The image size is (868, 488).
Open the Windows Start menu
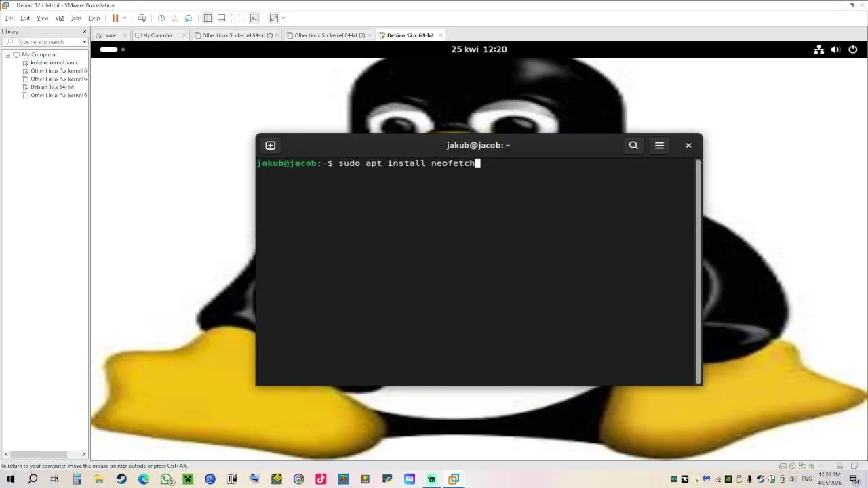(10, 479)
